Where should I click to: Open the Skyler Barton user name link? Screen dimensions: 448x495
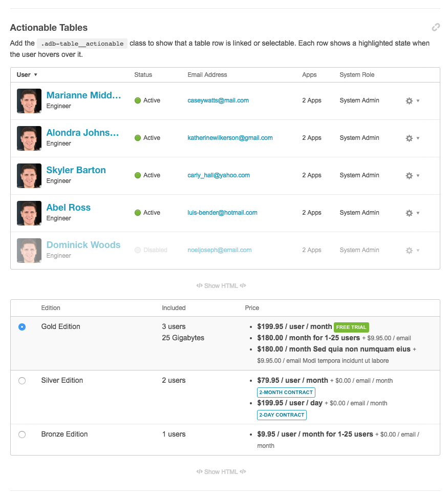[x=76, y=170]
